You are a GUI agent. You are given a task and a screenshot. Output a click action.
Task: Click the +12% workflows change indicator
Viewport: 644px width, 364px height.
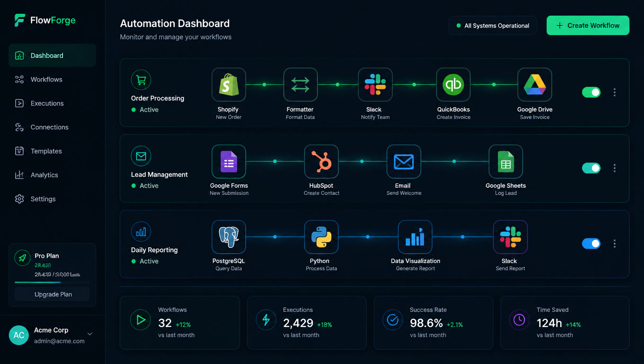(x=183, y=325)
